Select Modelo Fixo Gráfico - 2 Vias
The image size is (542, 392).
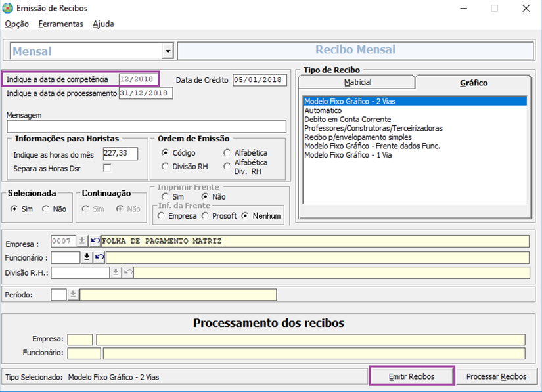[415, 101]
